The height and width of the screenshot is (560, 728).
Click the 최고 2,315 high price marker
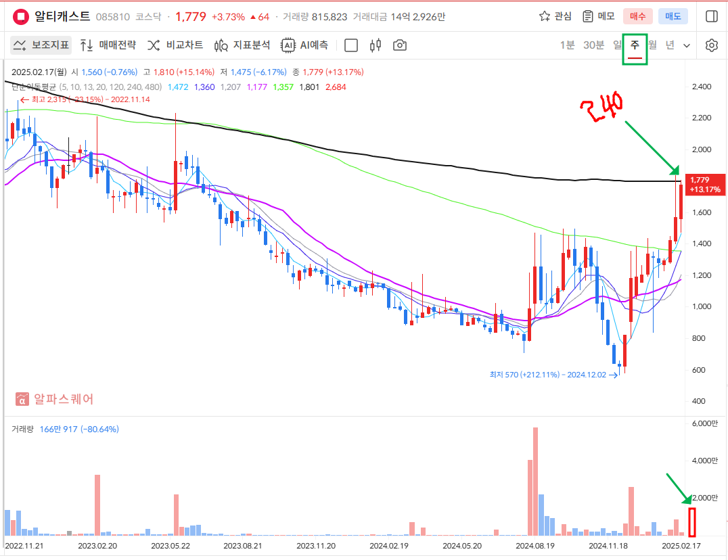85,99
